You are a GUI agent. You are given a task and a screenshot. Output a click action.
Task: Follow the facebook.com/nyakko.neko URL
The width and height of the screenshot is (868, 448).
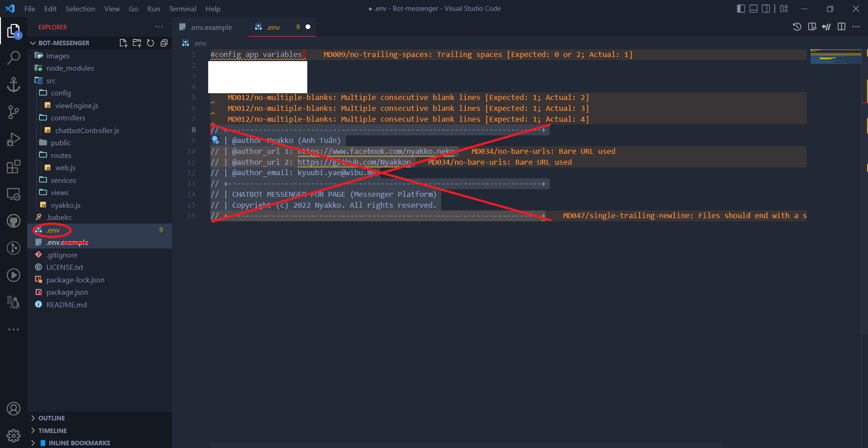376,152
